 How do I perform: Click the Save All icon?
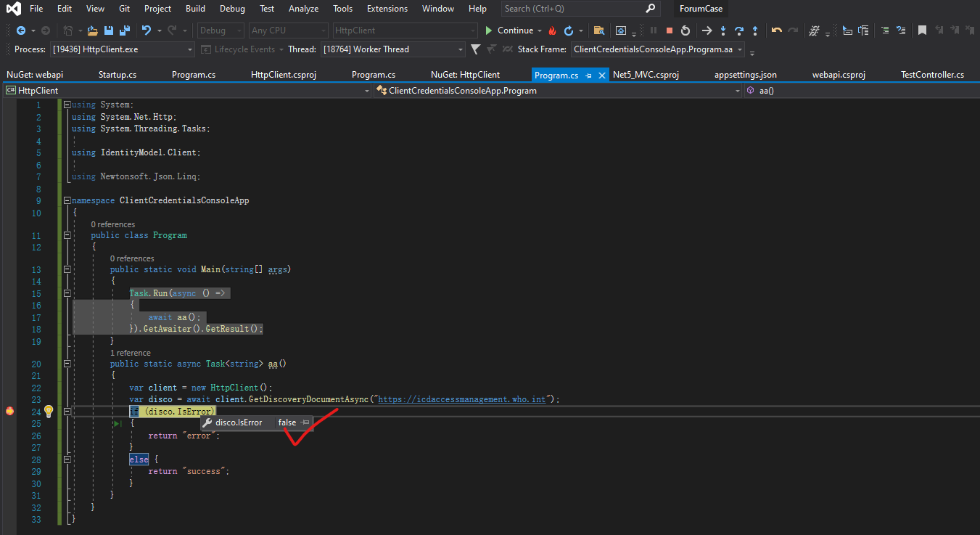[124, 30]
